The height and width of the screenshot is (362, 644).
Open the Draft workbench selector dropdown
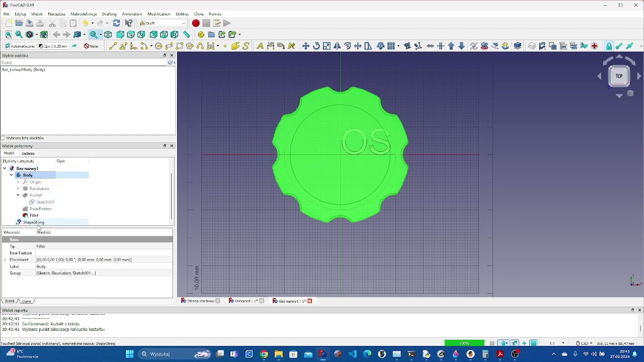pos(163,23)
